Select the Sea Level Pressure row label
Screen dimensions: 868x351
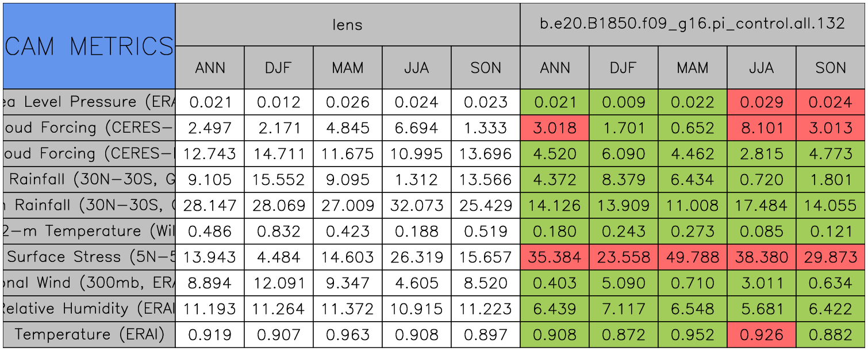[89, 102]
